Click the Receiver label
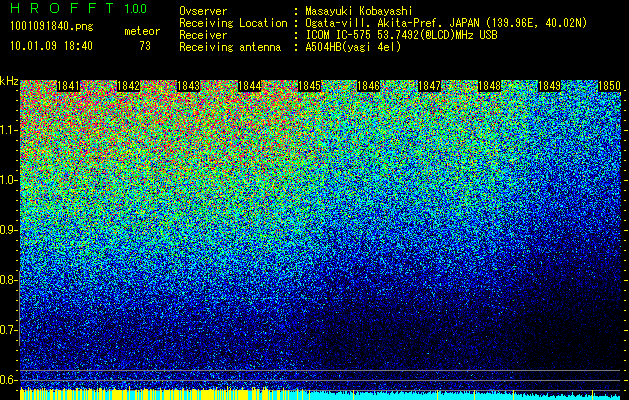 (x=203, y=35)
